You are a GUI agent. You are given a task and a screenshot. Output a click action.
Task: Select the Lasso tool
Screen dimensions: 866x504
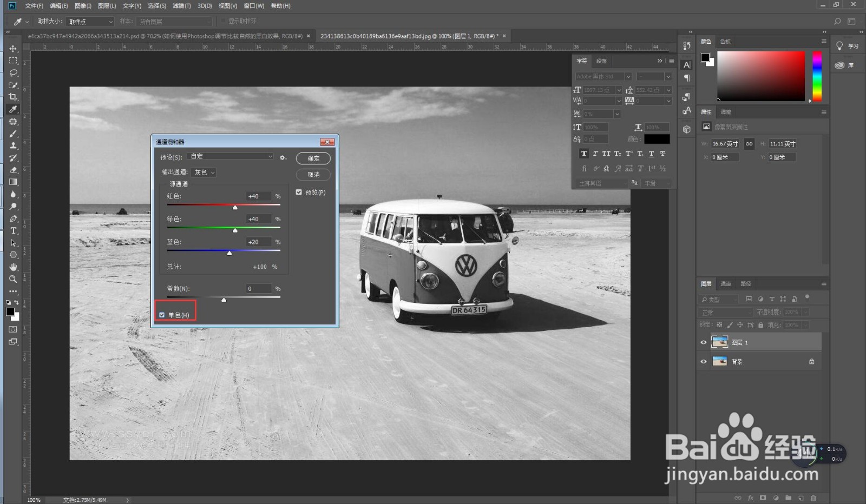tap(13, 72)
